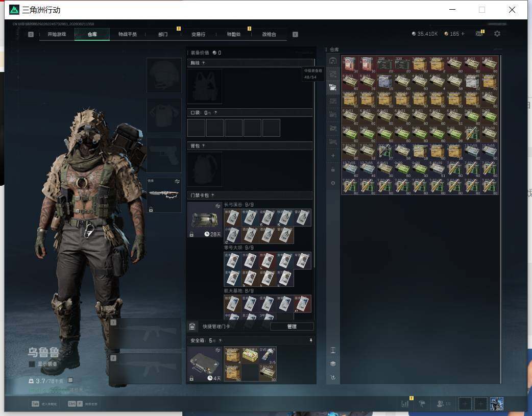The width and height of the screenshot is (532, 416).
Task: Open the 开始游戏 tab
Action: [57, 34]
